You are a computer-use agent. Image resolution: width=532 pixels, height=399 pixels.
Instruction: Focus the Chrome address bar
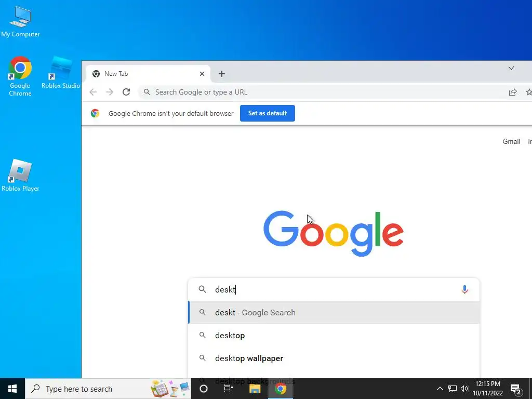[322, 92]
